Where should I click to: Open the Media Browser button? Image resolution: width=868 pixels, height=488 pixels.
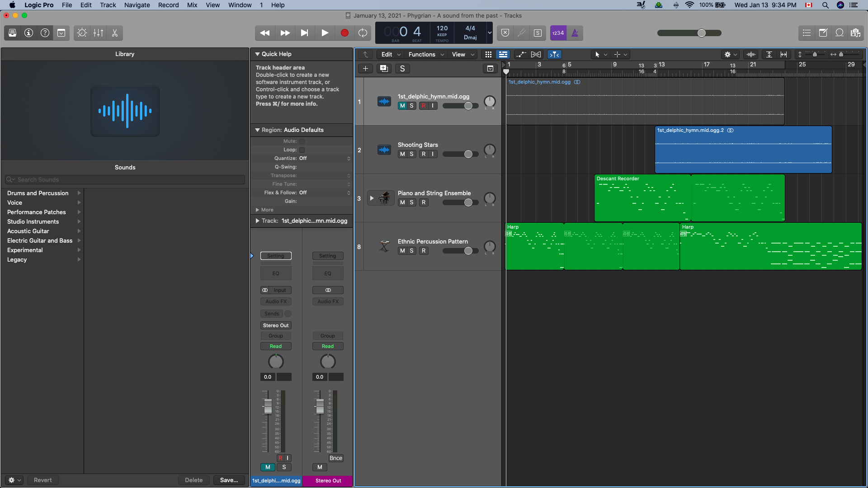coord(855,33)
